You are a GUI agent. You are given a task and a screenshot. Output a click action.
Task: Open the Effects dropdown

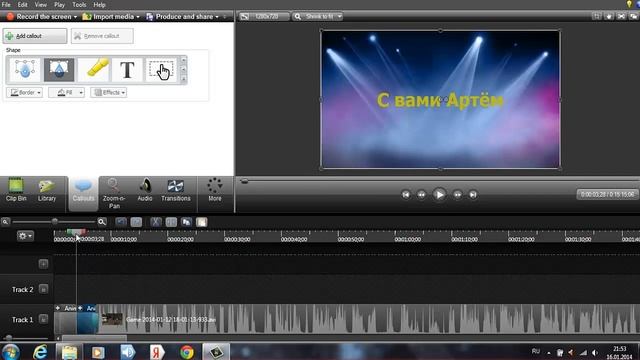[x=109, y=93]
